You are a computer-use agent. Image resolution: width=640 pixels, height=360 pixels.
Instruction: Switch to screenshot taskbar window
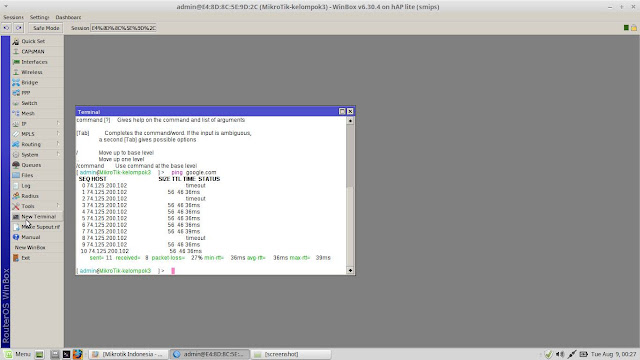point(291,354)
